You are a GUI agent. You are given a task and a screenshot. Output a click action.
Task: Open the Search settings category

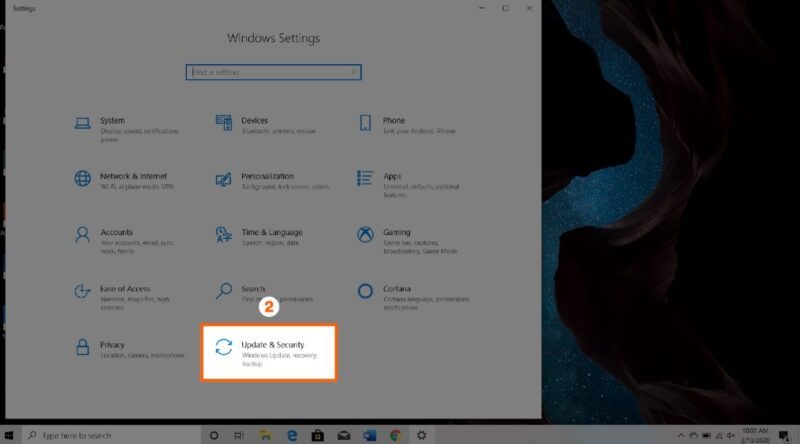(x=264, y=293)
